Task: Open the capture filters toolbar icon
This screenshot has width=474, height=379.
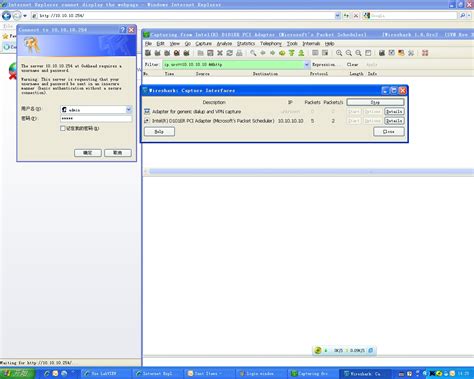Action: [382, 53]
